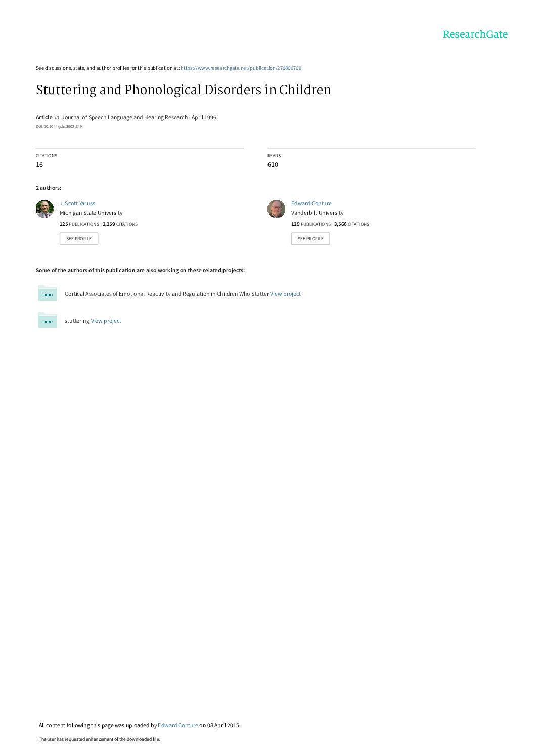The height and width of the screenshot is (756, 535).
Task: Click Edward Conture uploader link at bottom
Action: (x=178, y=725)
